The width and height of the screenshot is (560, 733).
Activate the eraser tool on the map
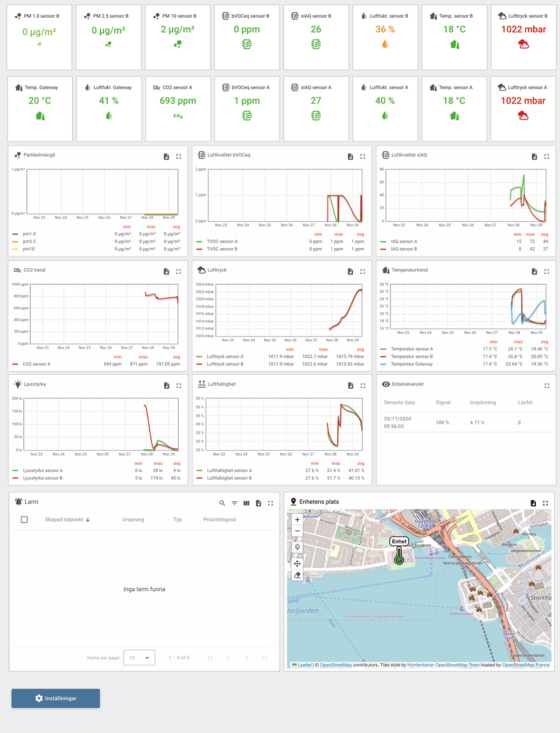point(297,575)
